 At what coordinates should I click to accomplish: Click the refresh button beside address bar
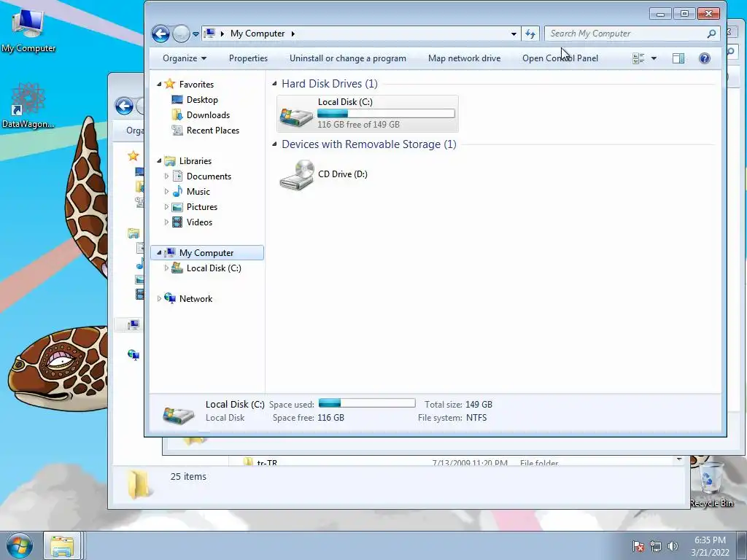tap(530, 34)
